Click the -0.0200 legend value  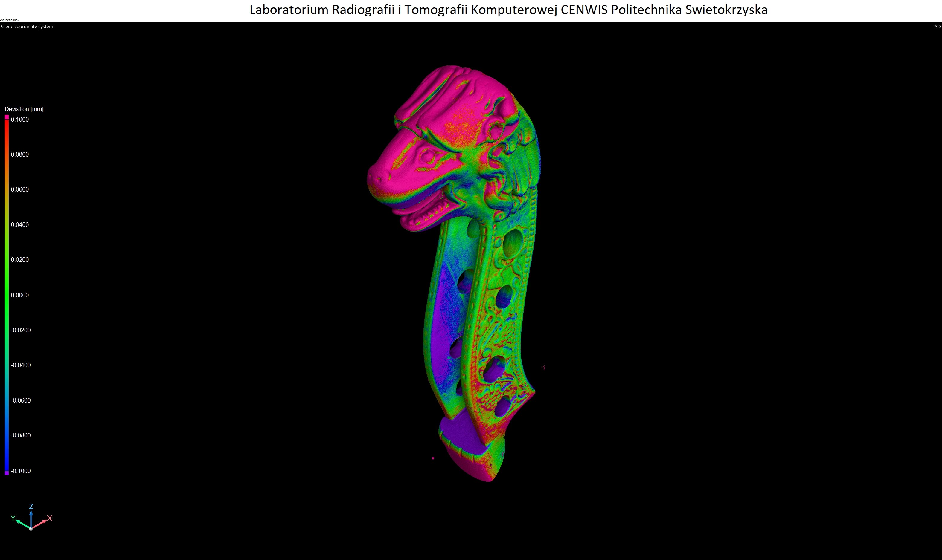click(x=21, y=330)
